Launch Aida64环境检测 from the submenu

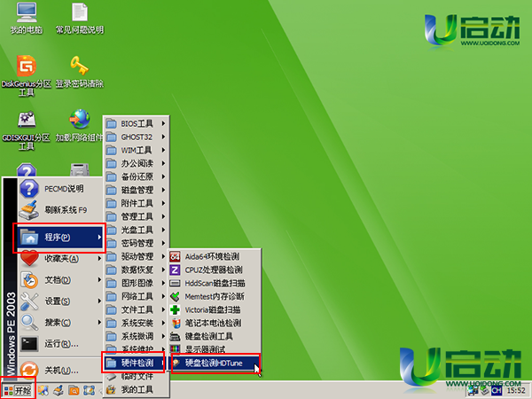click(x=215, y=256)
